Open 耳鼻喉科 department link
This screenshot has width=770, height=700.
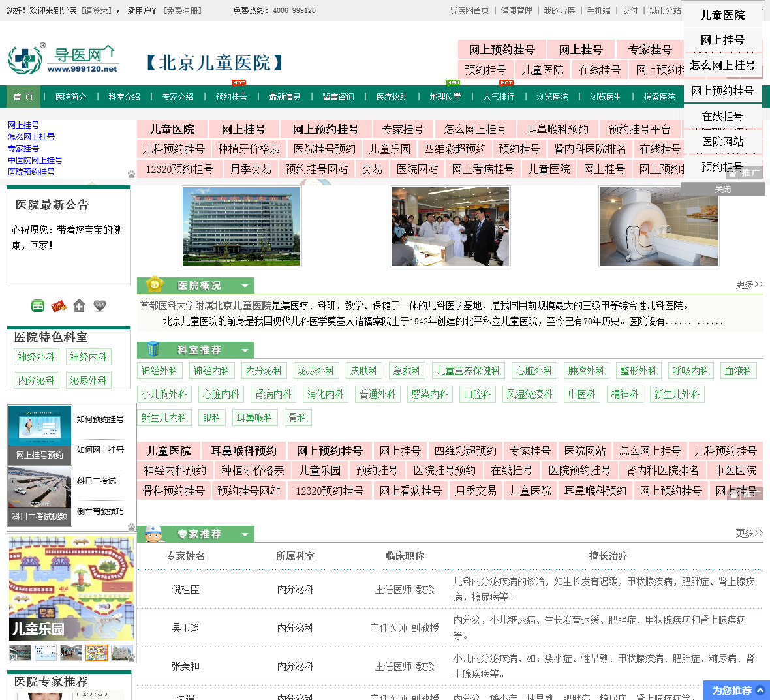[x=254, y=418]
